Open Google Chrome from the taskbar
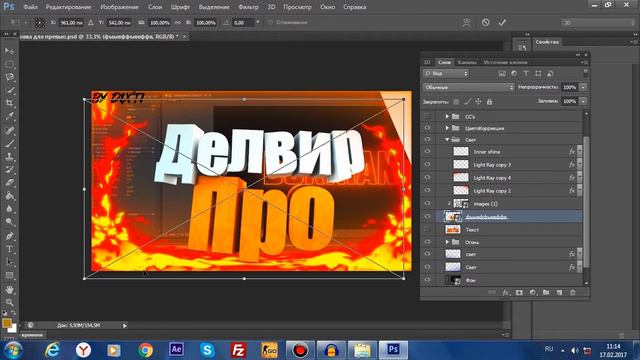The width and height of the screenshot is (640, 360). (145, 350)
